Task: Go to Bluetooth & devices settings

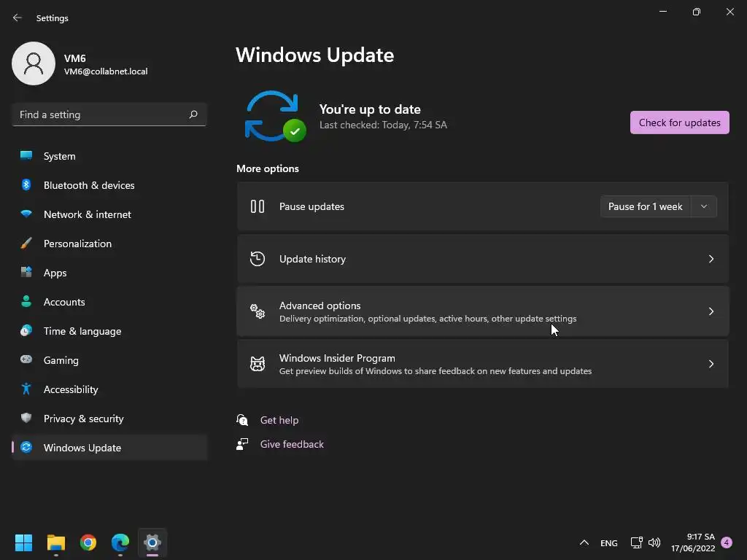Action: [x=109, y=185]
